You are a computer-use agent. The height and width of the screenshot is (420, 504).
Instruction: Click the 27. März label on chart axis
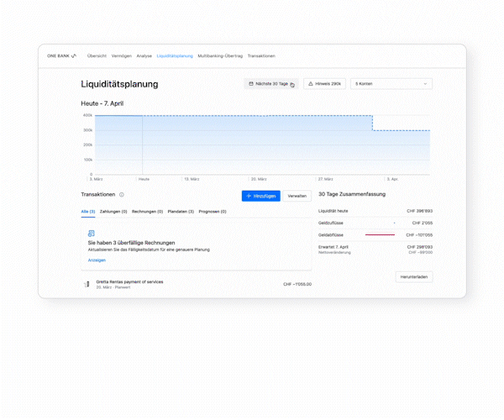[325, 179]
